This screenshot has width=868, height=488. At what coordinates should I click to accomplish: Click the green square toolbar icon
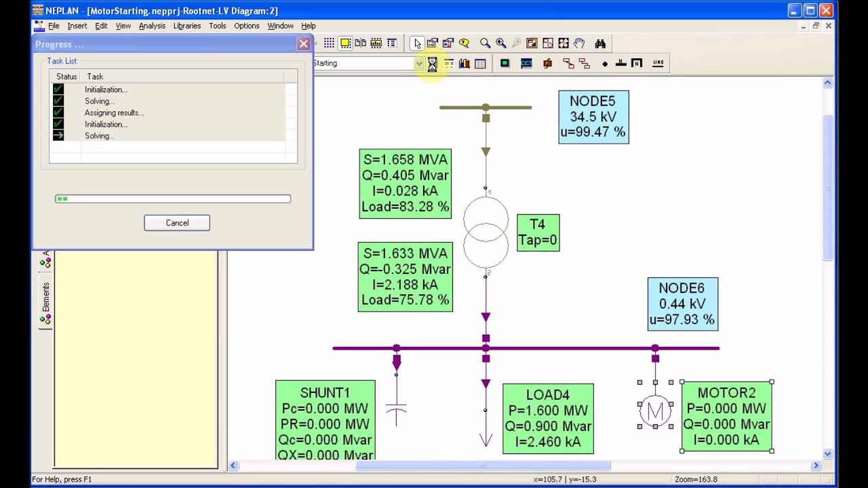(505, 63)
